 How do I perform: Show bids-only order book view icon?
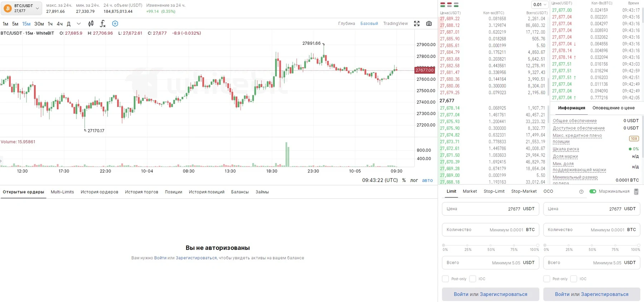click(456, 5)
